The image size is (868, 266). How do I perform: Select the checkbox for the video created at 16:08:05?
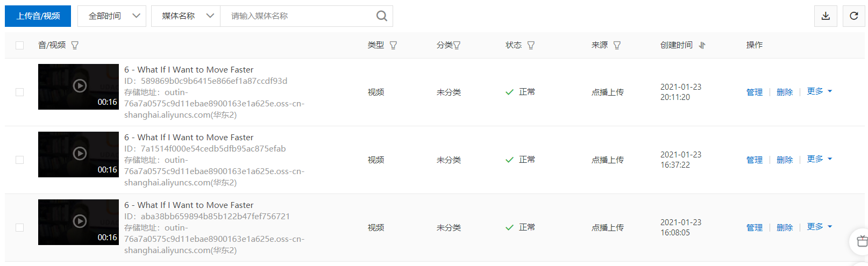click(20, 228)
